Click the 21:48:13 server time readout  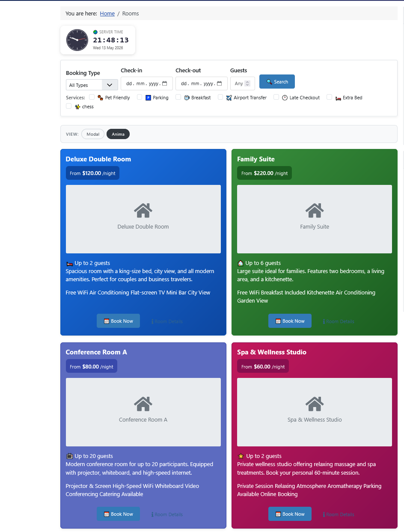[x=111, y=40]
